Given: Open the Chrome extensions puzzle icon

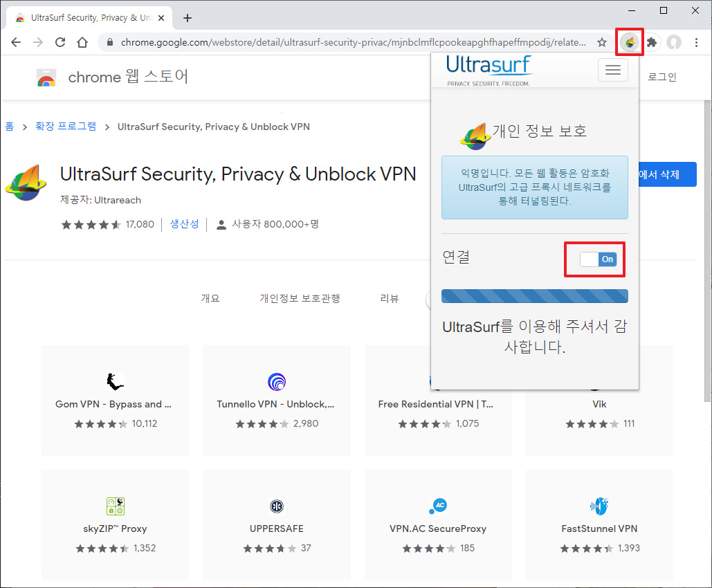Looking at the screenshot, I should click(x=652, y=43).
